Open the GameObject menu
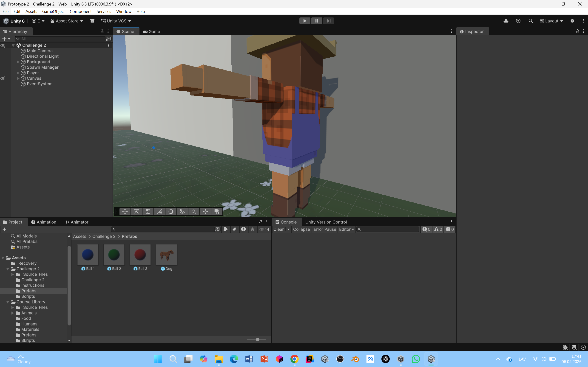 pos(53,11)
